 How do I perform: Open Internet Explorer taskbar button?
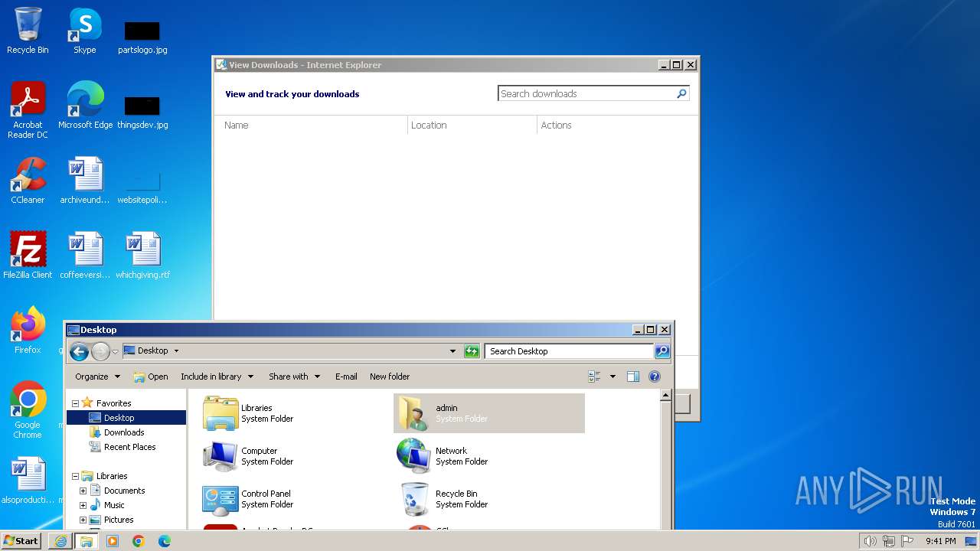point(60,541)
